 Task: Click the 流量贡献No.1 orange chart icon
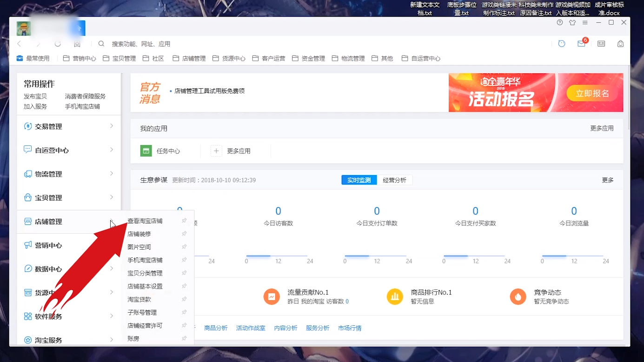click(x=272, y=296)
